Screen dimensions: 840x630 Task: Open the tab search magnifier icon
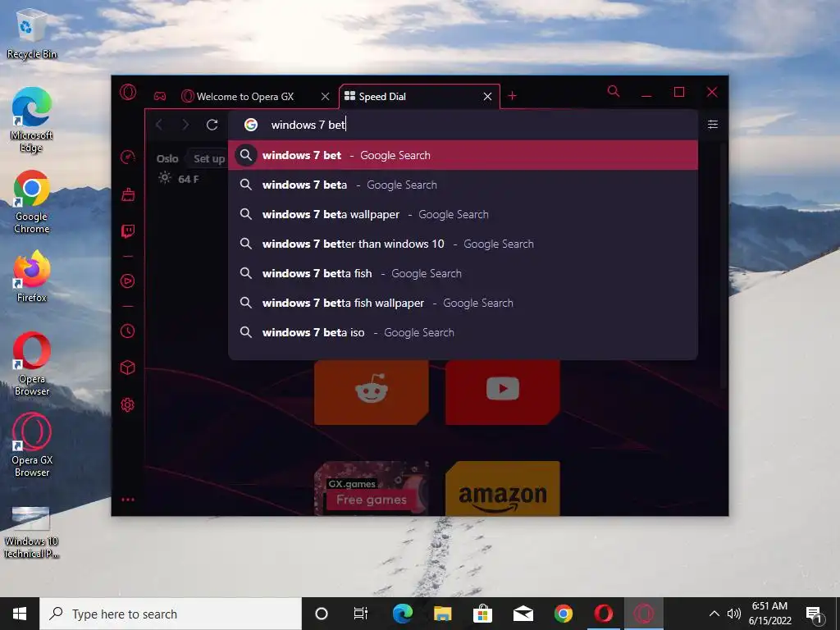pyautogui.click(x=614, y=91)
